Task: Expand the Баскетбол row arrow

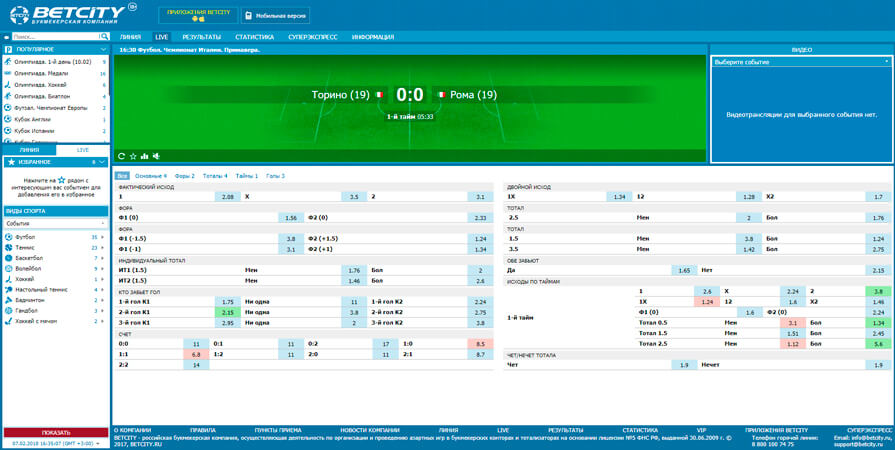Action: [103, 258]
